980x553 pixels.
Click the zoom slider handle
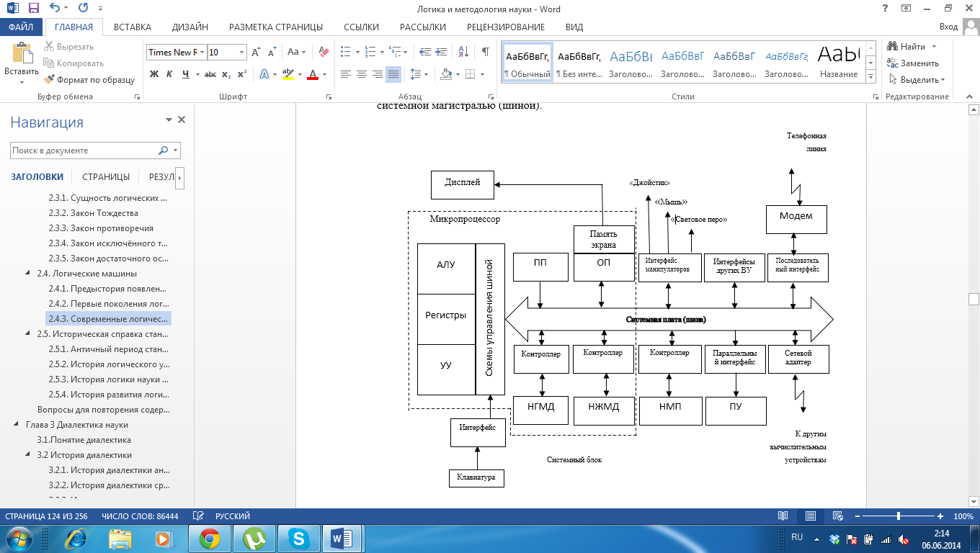click(898, 516)
